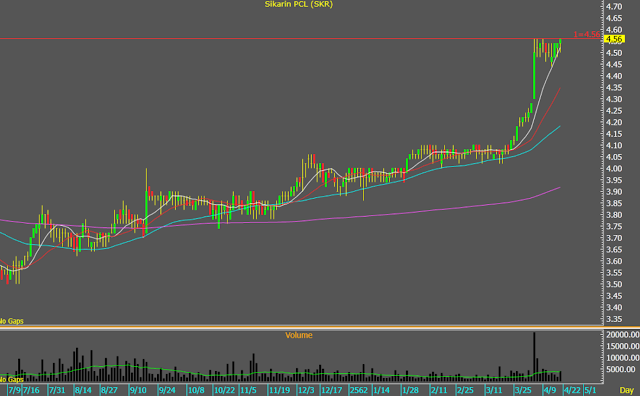
Task: Select the 2/11 date label
Action: pyautogui.click(x=439, y=390)
